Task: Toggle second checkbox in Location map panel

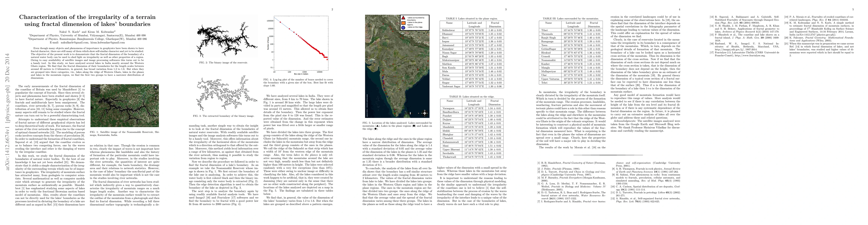Action: (92, 93)
